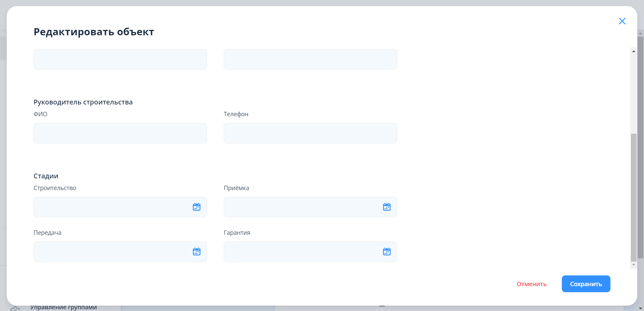Open calendar picker for Строительство stage
Image resolution: width=644 pixels, height=311 pixels.
[197, 207]
